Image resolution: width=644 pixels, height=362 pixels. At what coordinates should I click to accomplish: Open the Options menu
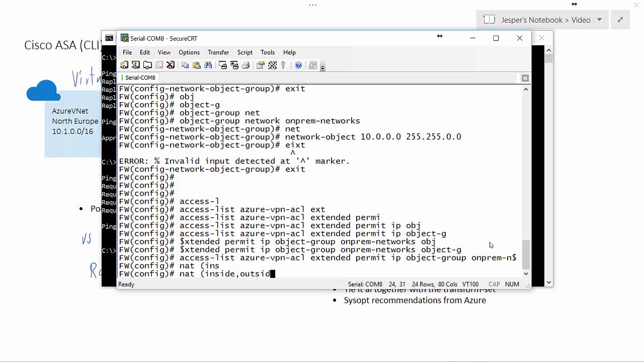[x=189, y=52]
